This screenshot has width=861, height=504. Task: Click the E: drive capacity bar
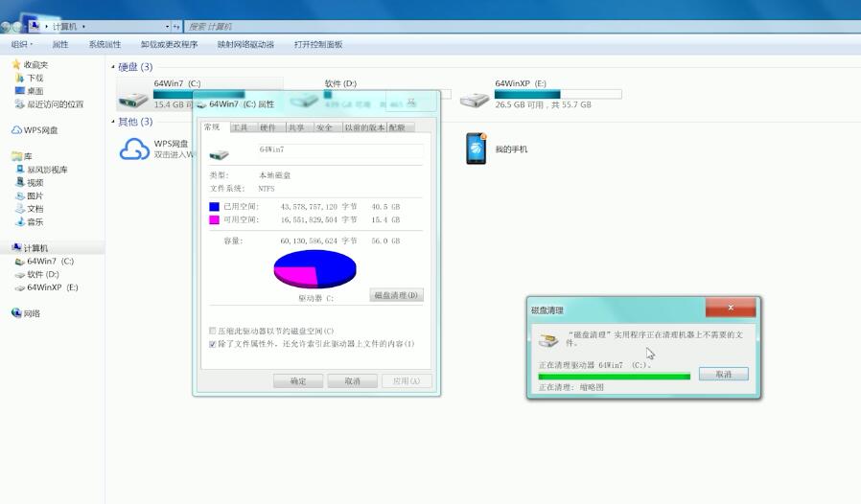pyautogui.click(x=558, y=95)
